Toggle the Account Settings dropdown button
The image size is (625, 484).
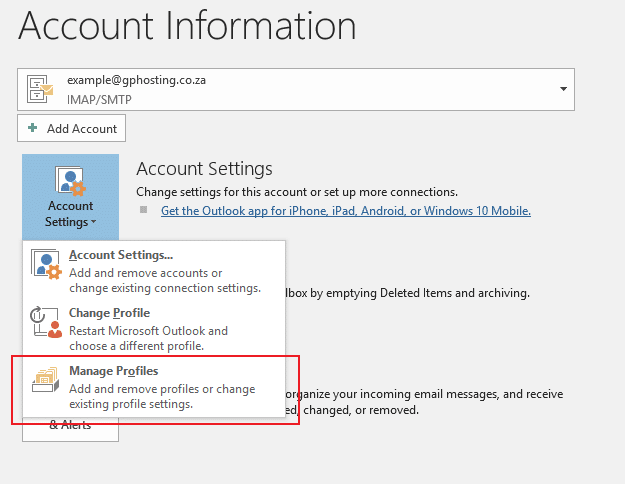click(x=71, y=197)
